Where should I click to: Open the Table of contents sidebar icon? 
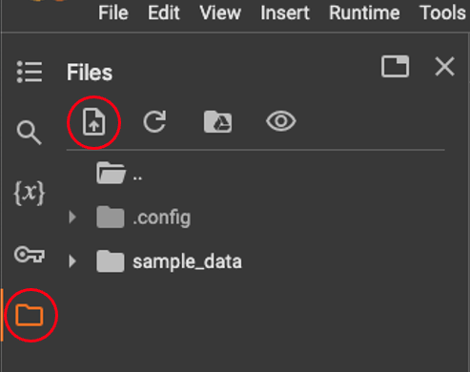coord(29,72)
